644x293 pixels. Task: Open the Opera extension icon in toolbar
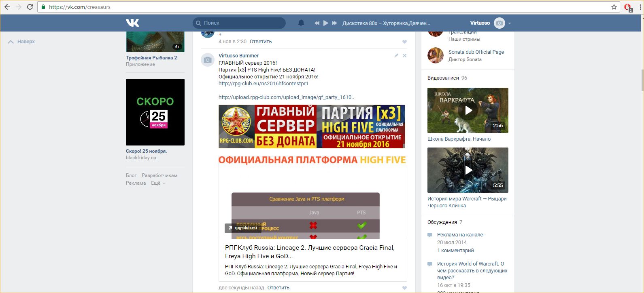click(628, 7)
